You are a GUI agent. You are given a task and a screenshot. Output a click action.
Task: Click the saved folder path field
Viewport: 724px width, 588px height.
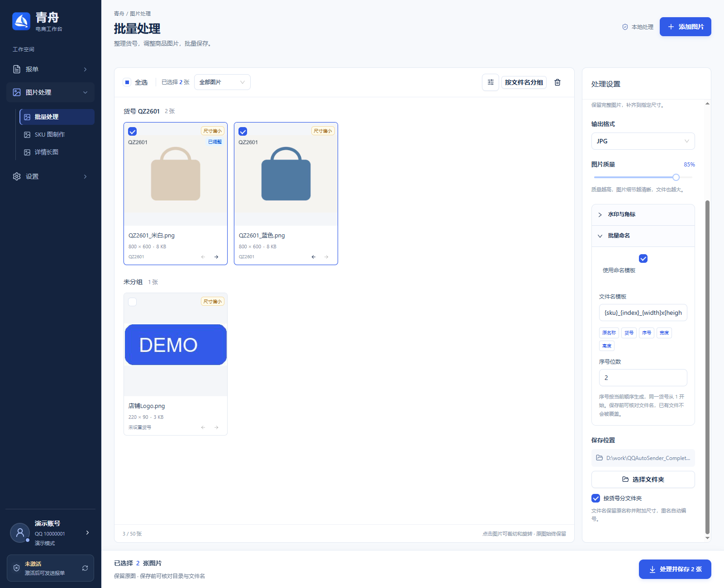[x=643, y=458]
